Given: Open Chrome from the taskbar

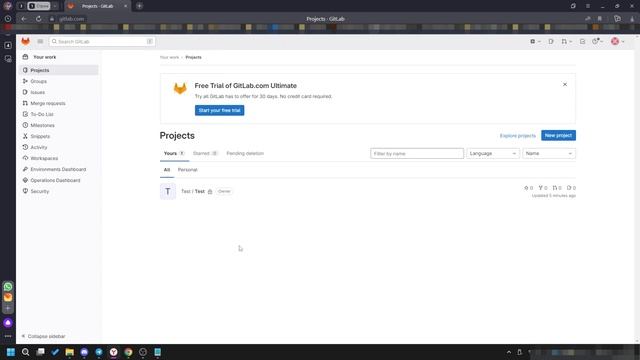Looking at the screenshot, I should point(128,352).
